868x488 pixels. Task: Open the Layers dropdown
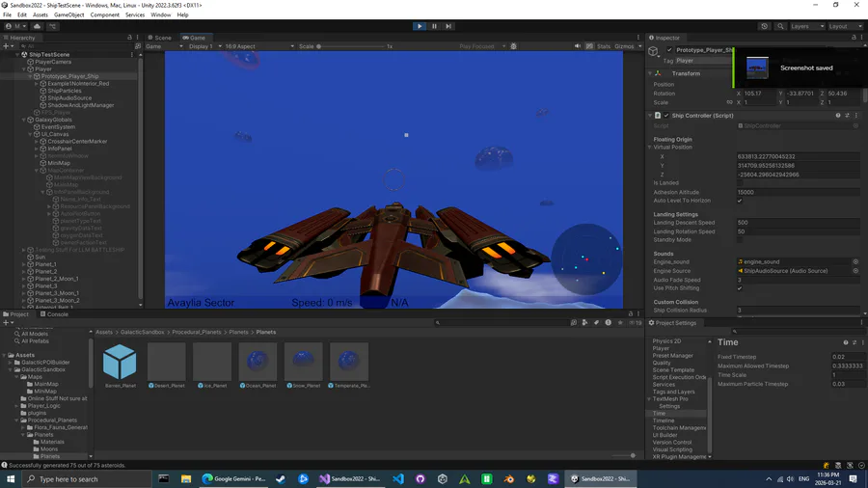click(x=807, y=26)
